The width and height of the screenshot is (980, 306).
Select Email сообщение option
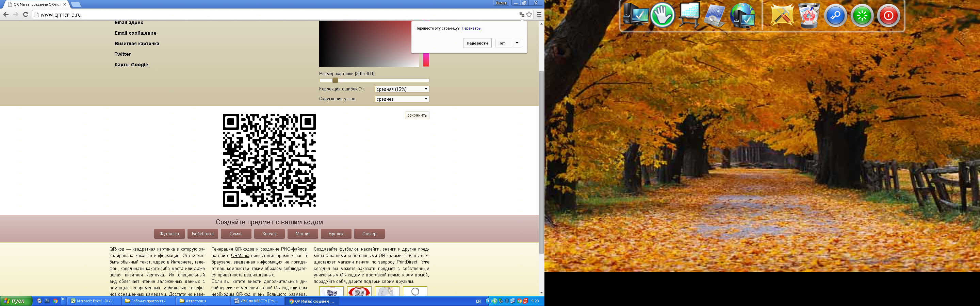point(135,33)
